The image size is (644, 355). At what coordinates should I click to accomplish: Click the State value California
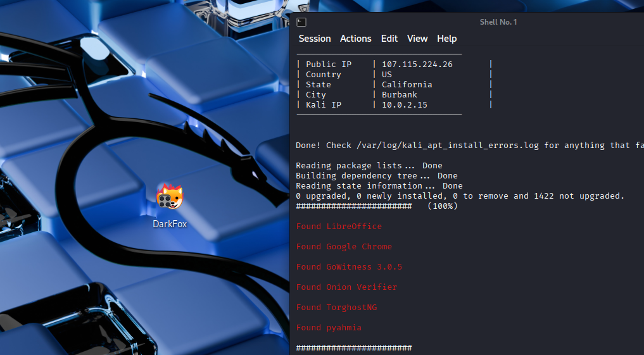click(x=407, y=85)
